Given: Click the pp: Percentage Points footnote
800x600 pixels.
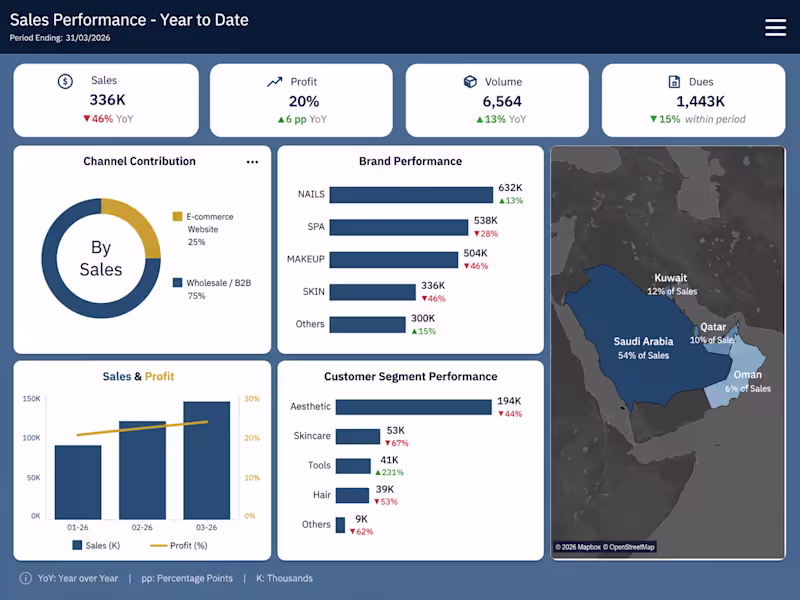Looking at the screenshot, I should (187, 578).
